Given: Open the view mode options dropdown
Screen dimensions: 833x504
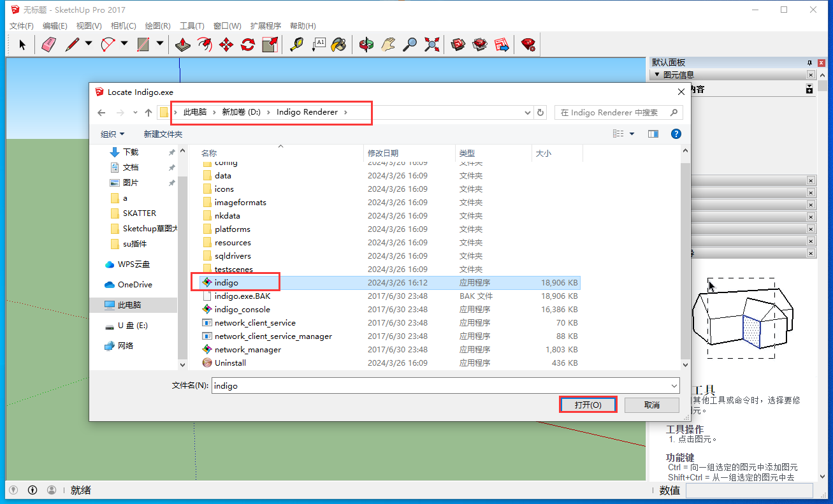Looking at the screenshot, I should pyautogui.click(x=632, y=134).
